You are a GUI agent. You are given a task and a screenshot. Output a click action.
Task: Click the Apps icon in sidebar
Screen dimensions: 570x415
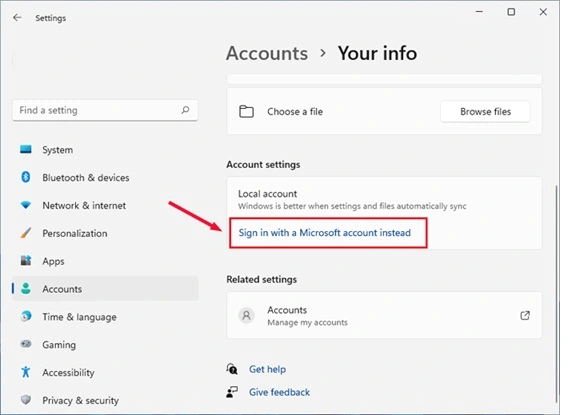26,261
